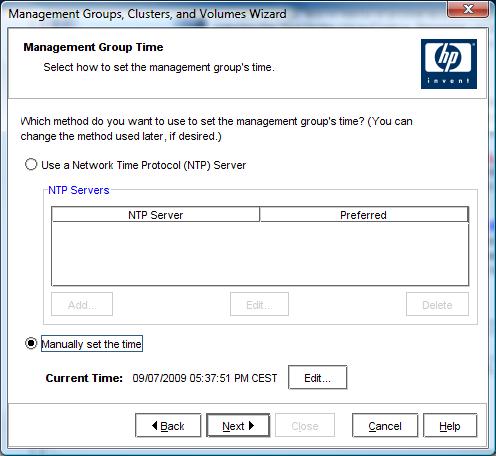
Task: Cancel the wizard
Action: tap(385, 425)
